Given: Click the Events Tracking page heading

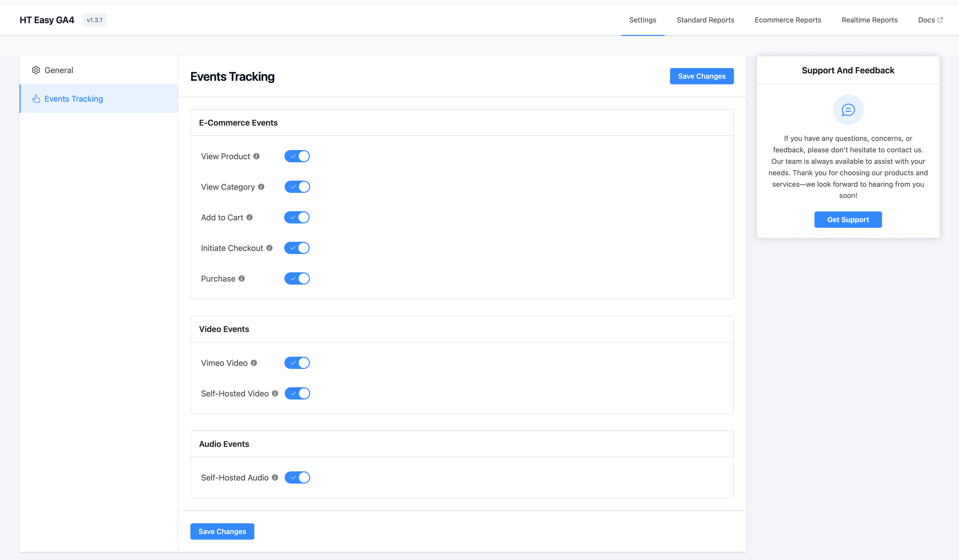Looking at the screenshot, I should 232,76.
